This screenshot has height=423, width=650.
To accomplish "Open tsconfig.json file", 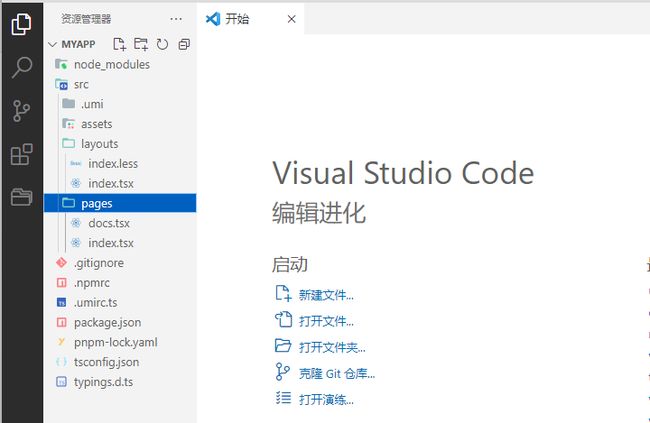I will coord(120,362).
